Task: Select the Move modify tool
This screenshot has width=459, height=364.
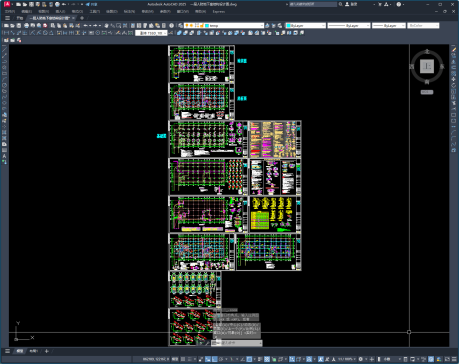Action: 454,79
